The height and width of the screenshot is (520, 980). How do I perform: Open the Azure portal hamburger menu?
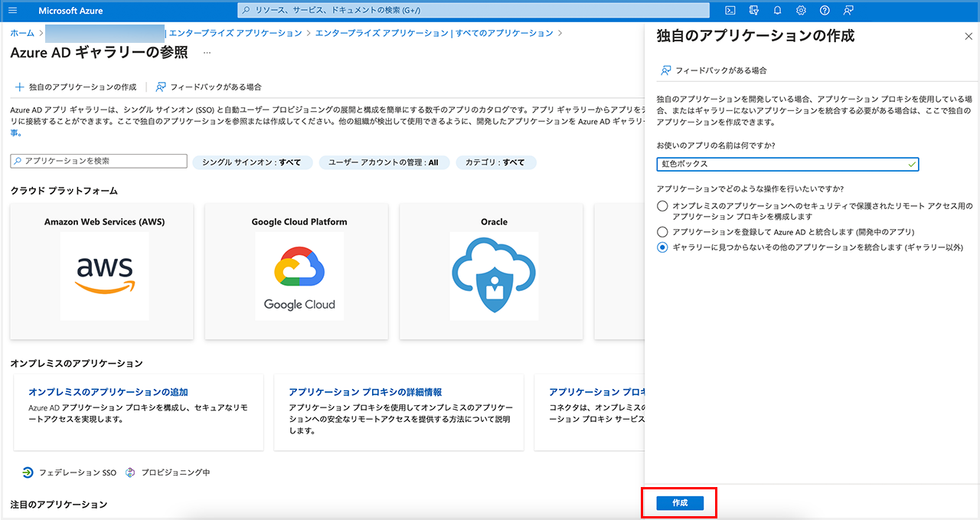[x=12, y=11]
